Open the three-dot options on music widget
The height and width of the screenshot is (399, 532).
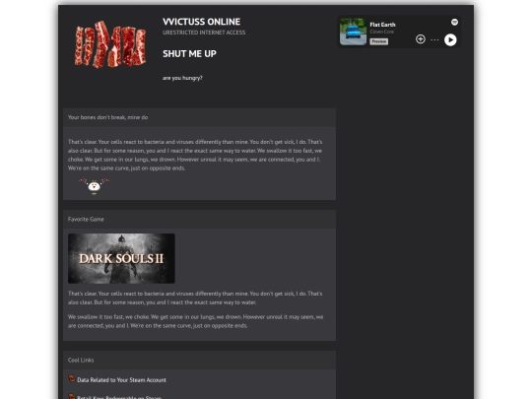(434, 39)
